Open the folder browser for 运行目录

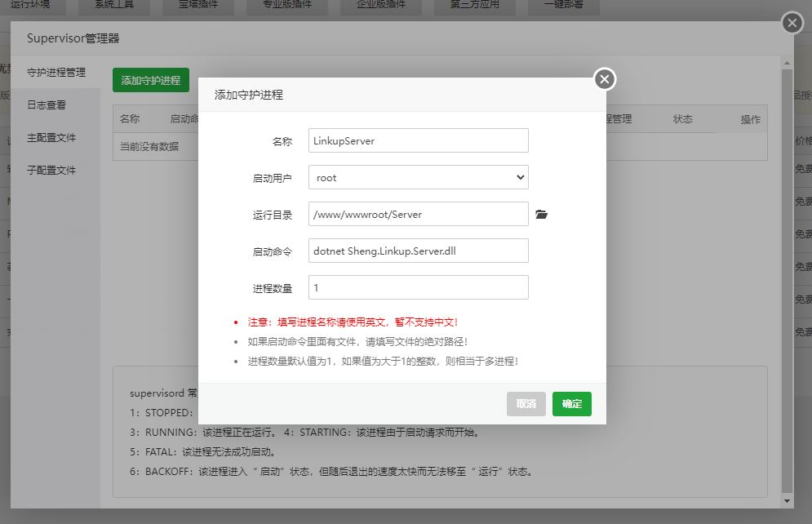(x=543, y=214)
